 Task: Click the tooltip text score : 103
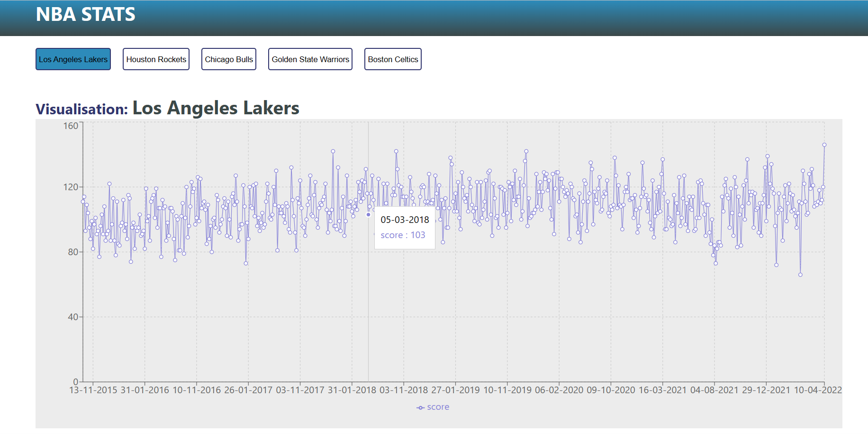[403, 235]
